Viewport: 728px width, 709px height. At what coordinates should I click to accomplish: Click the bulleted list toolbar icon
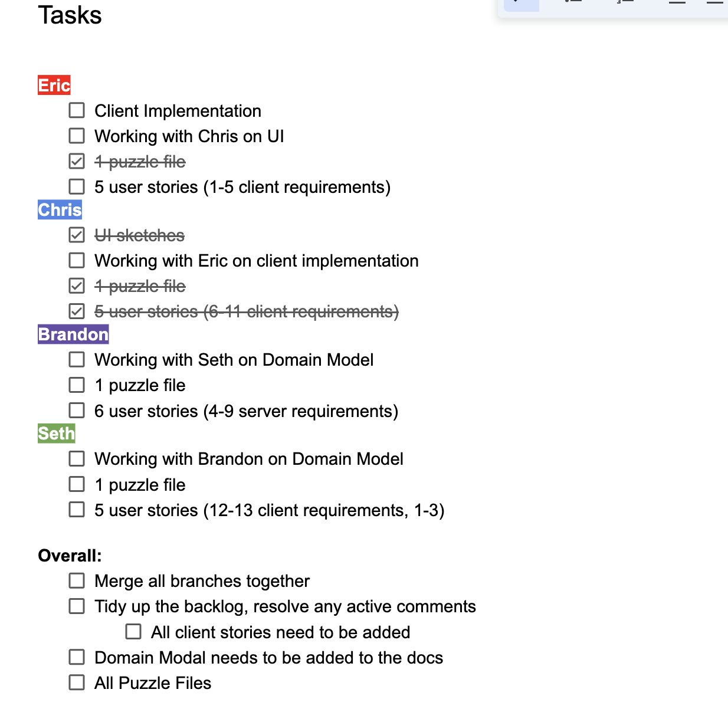(x=572, y=3)
